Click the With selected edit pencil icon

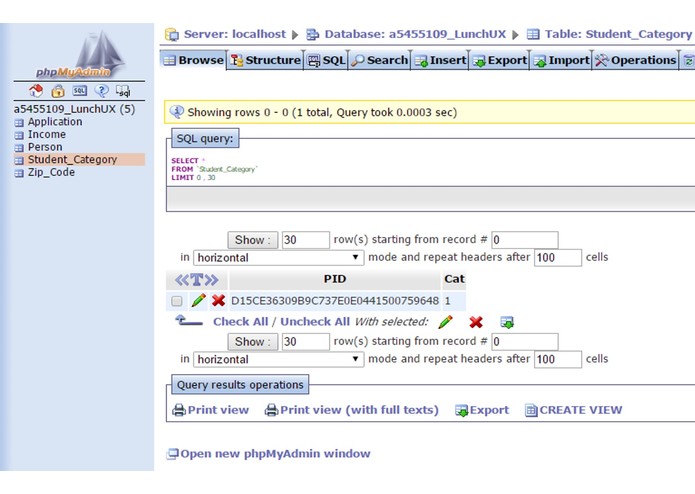click(445, 322)
